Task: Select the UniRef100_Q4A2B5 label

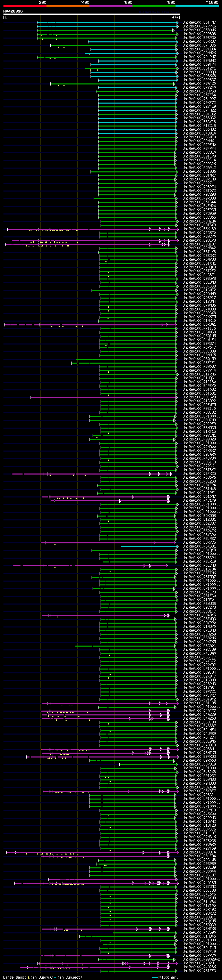Action: (x=199, y=883)
